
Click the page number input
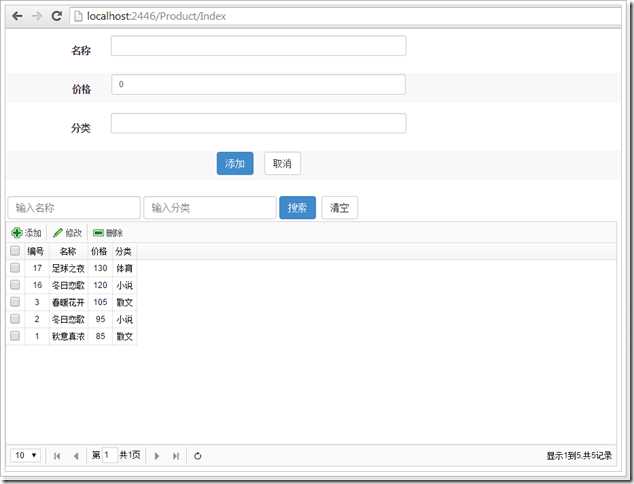click(x=109, y=455)
